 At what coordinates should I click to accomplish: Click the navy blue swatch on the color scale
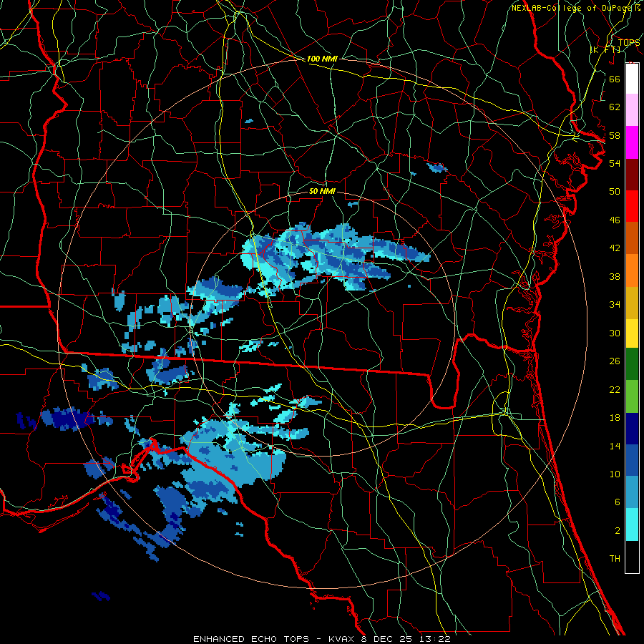(x=632, y=429)
